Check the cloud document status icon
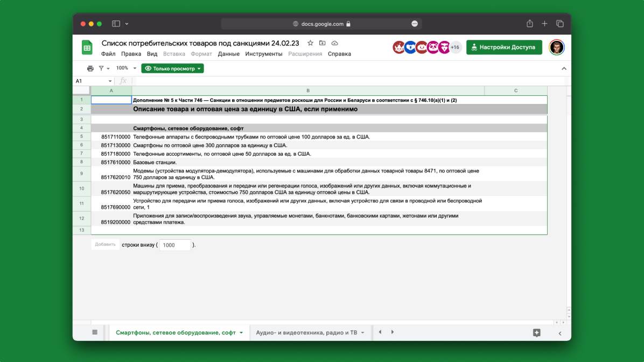 (334, 43)
